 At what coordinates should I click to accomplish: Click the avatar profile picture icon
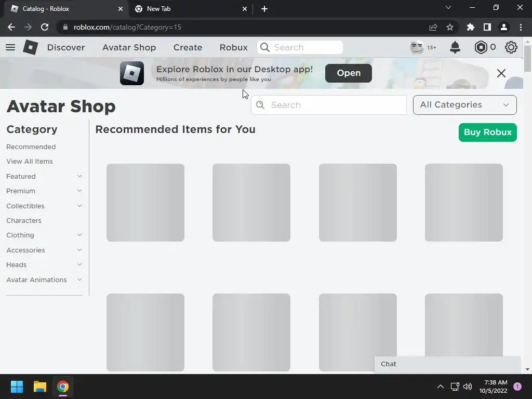click(x=417, y=47)
